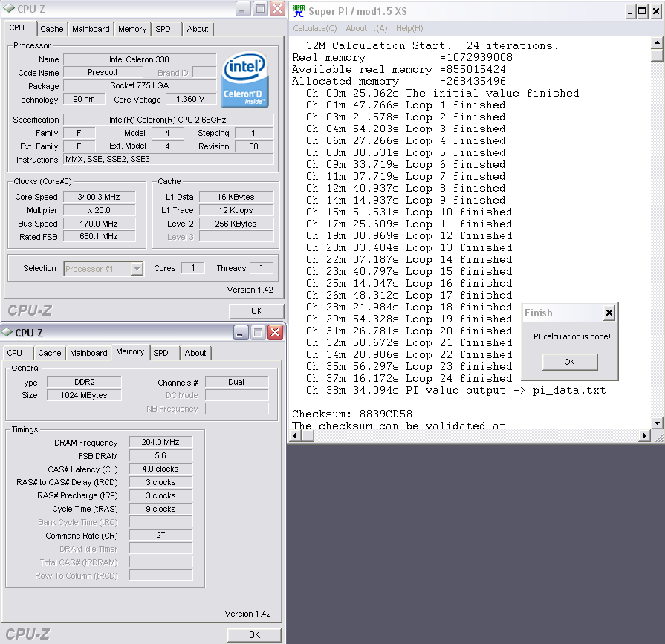This screenshot has height=644, width=665.
Task: Click the Cycle Time (tRAS) field 9 clocks
Action: point(160,509)
